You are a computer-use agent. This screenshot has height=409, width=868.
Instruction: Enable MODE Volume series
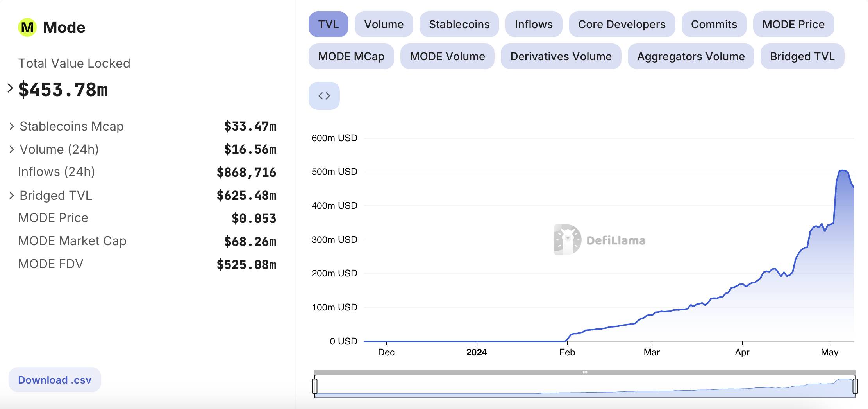(447, 56)
